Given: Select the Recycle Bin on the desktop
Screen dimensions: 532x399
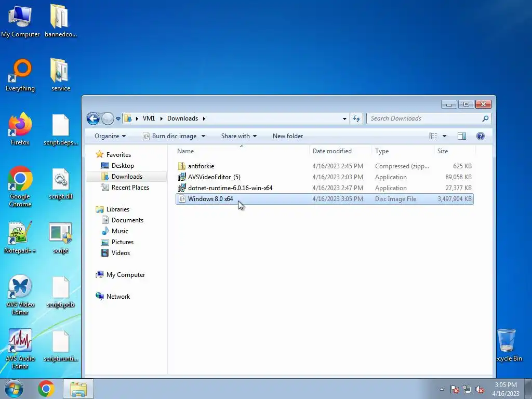Looking at the screenshot, I should click(507, 345).
